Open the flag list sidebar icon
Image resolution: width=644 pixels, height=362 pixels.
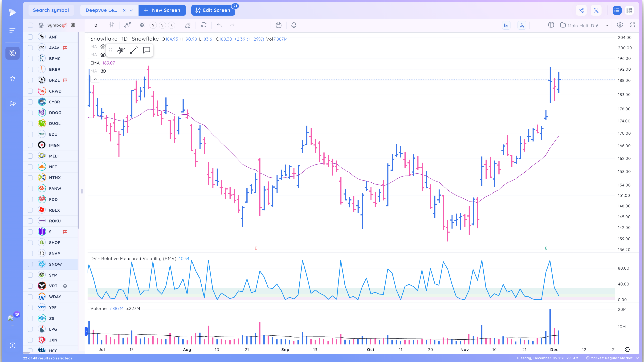pyautogui.click(x=12, y=103)
